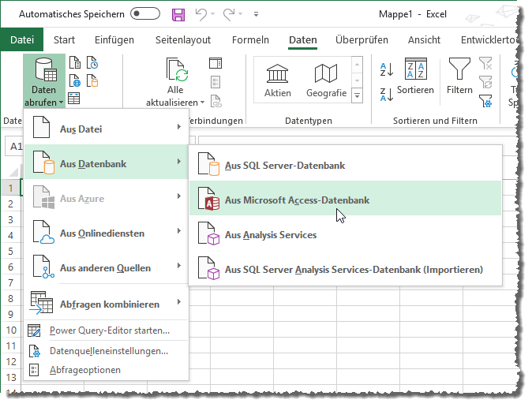Toggle Automatisches Speichern switch
The width and height of the screenshot is (532, 407).
(145, 14)
